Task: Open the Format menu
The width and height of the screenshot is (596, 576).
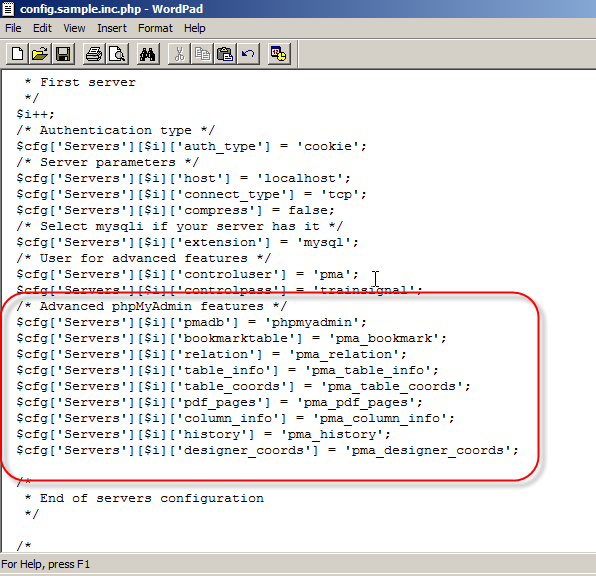Action: pyautogui.click(x=155, y=28)
